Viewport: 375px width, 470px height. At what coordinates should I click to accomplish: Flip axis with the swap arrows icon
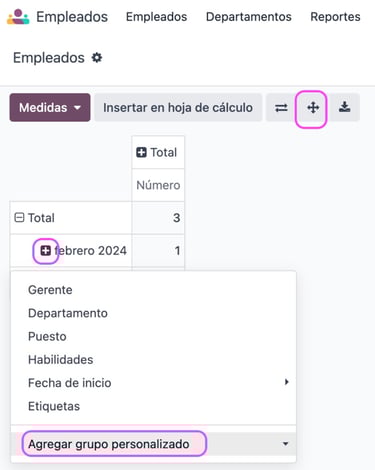click(281, 107)
